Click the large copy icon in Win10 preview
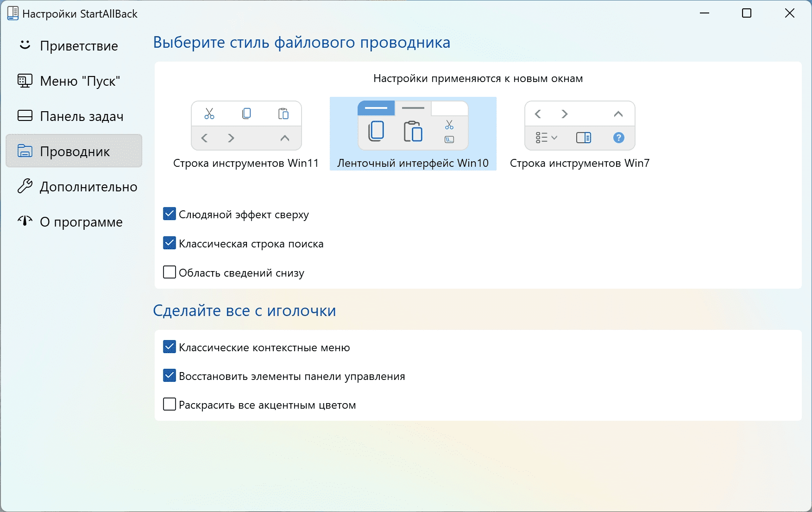The height and width of the screenshot is (512, 812). point(376,131)
